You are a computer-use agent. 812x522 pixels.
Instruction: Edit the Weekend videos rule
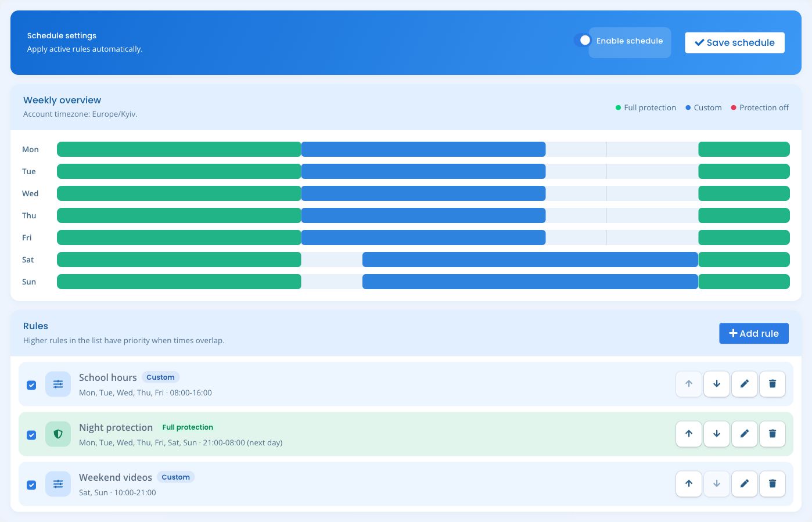point(745,484)
